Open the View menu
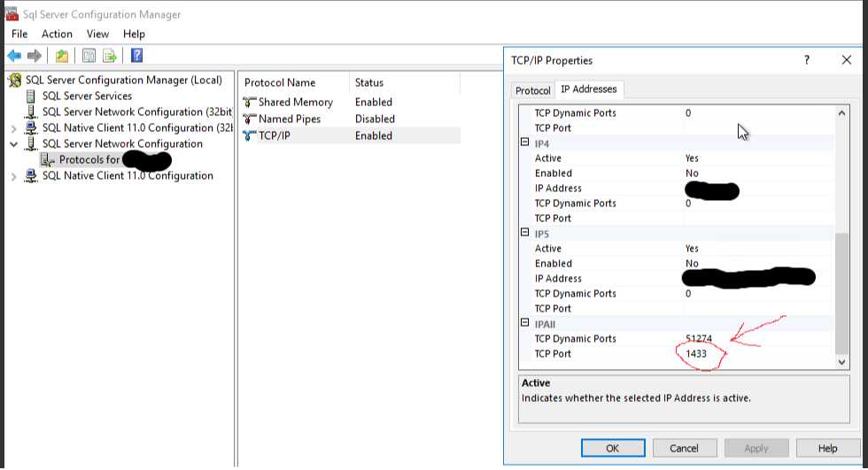Viewport: 868px width, 470px height. pos(97,34)
